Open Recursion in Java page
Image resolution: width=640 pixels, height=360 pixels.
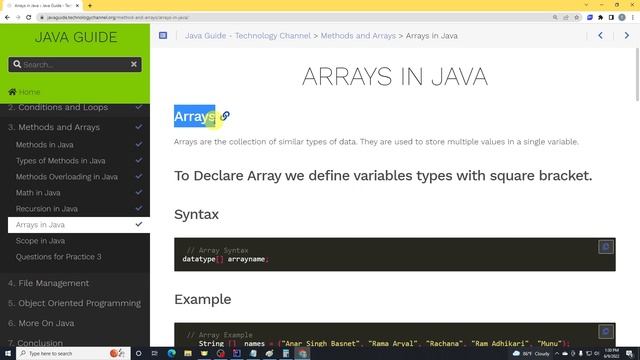[x=47, y=209]
